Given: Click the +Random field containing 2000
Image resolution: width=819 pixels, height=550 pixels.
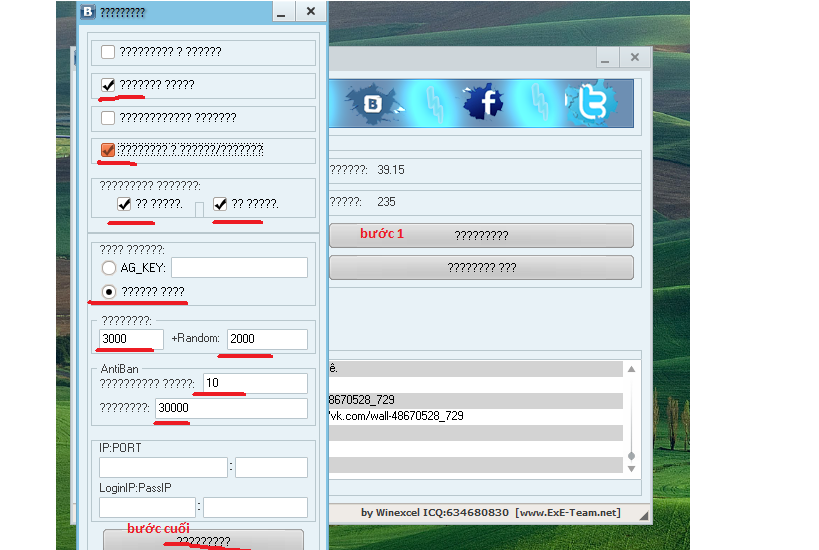Looking at the screenshot, I should (x=267, y=339).
